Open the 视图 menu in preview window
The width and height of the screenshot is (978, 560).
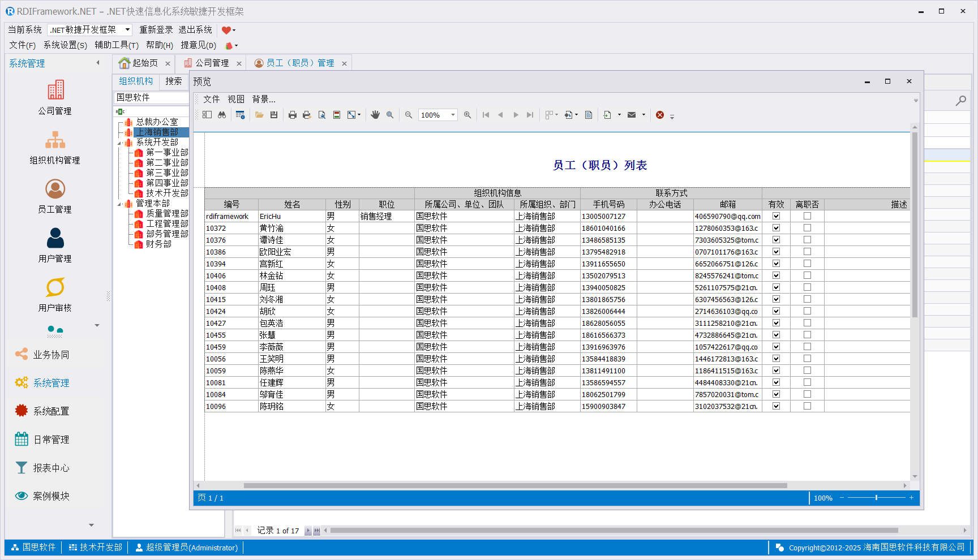(236, 99)
